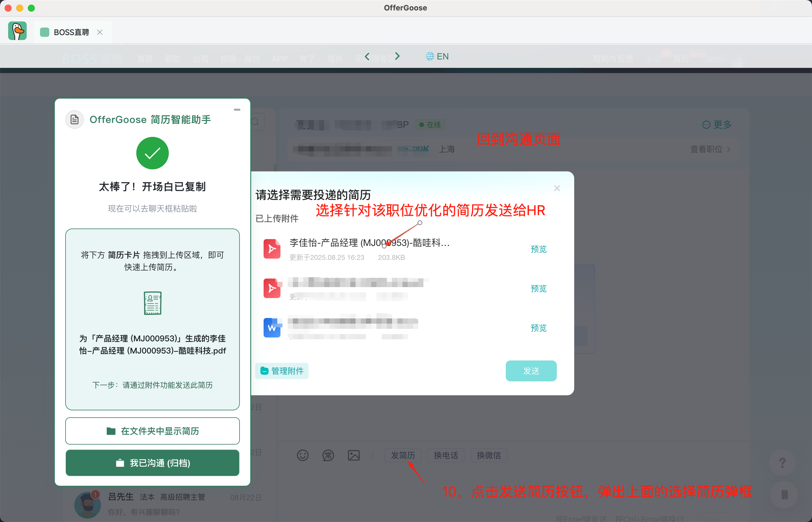
Task: Click the 发简历 option in chat toolbar
Action: pyautogui.click(x=403, y=455)
